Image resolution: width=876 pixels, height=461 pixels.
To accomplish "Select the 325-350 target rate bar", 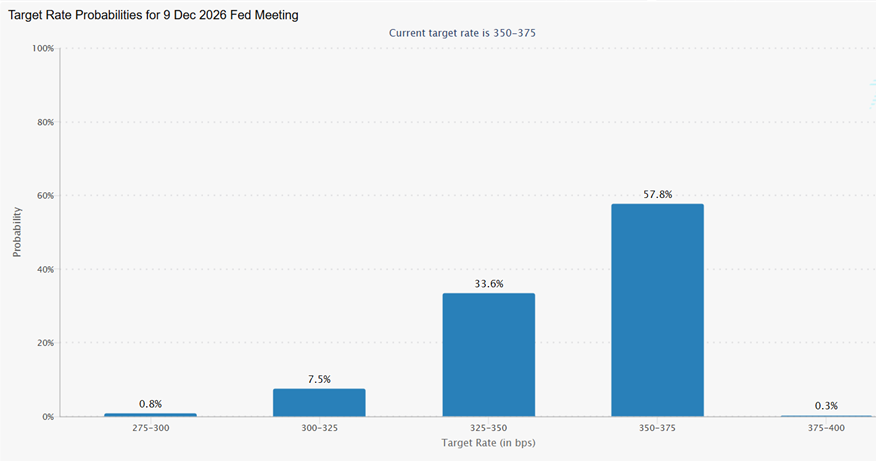I will tap(488, 355).
